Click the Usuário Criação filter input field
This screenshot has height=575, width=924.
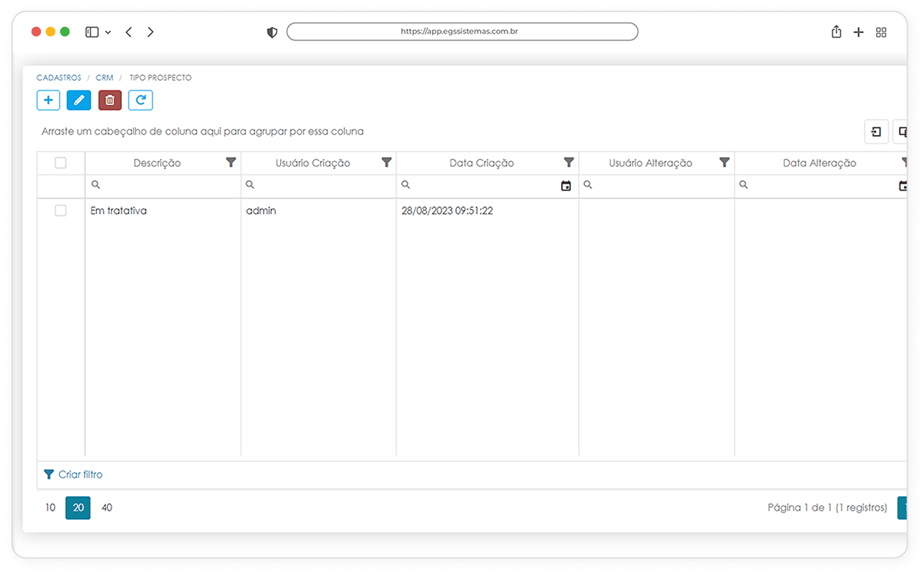[319, 186]
